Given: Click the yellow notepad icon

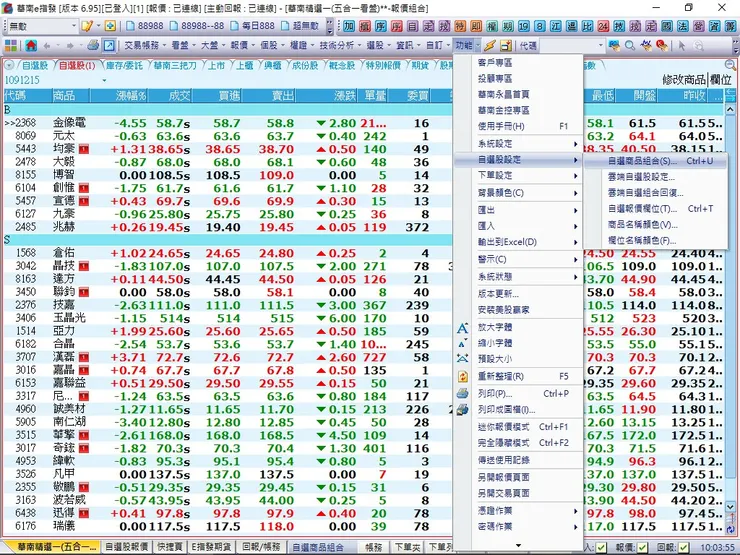Looking at the screenshot, I should tap(87, 26).
